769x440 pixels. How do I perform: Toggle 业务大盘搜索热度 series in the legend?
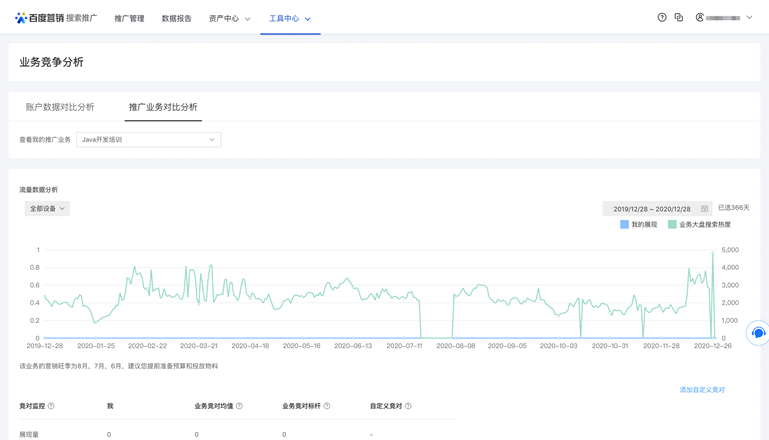coord(699,225)
